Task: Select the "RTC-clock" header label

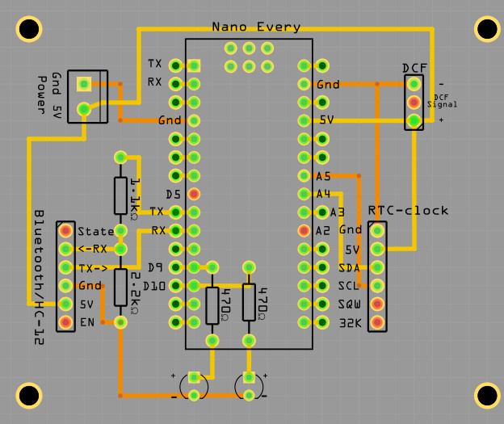Action: pos(408,211)
